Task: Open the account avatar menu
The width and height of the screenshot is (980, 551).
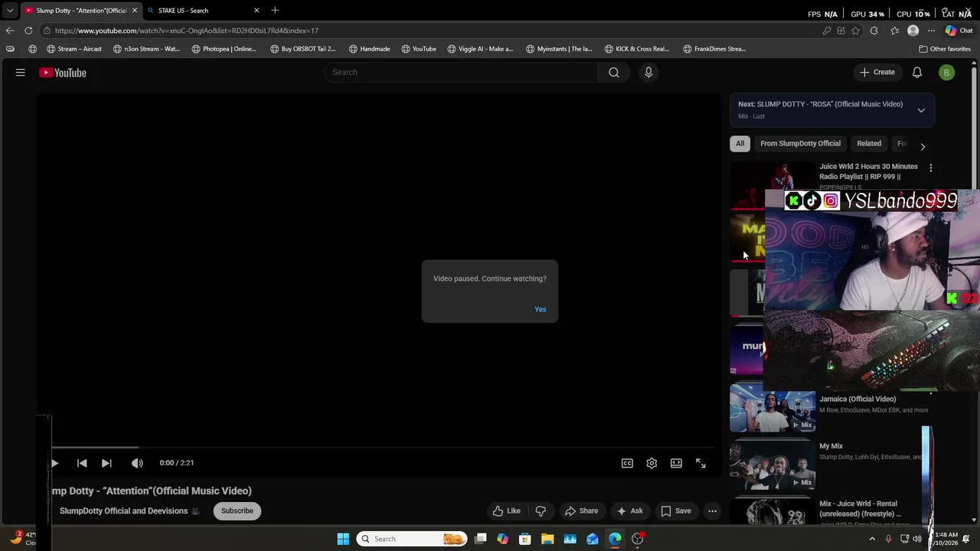Action: pyautogui.click(x=947, y=73)
